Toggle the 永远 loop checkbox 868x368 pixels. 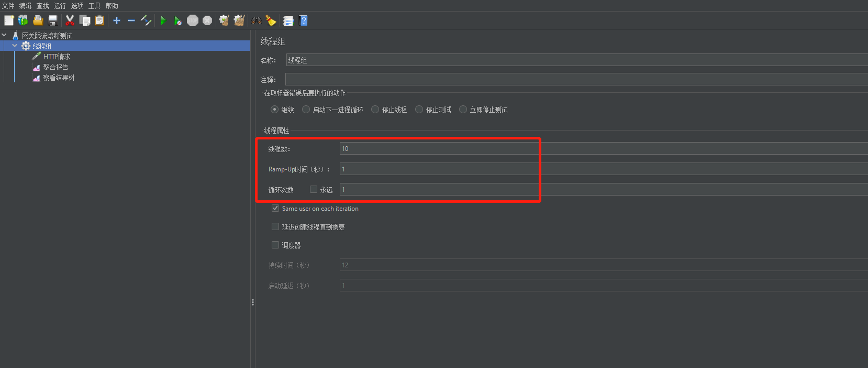click(314, 189)
